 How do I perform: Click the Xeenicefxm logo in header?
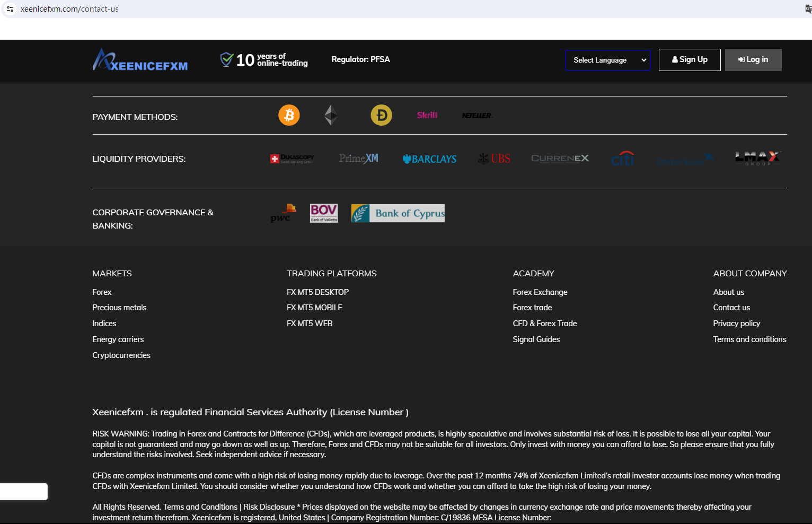[x=140, y=60]
